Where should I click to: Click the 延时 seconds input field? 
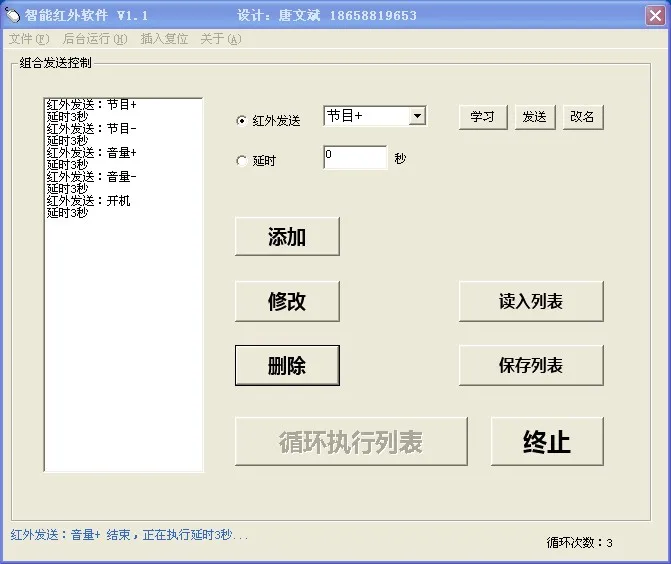point(355,157)
